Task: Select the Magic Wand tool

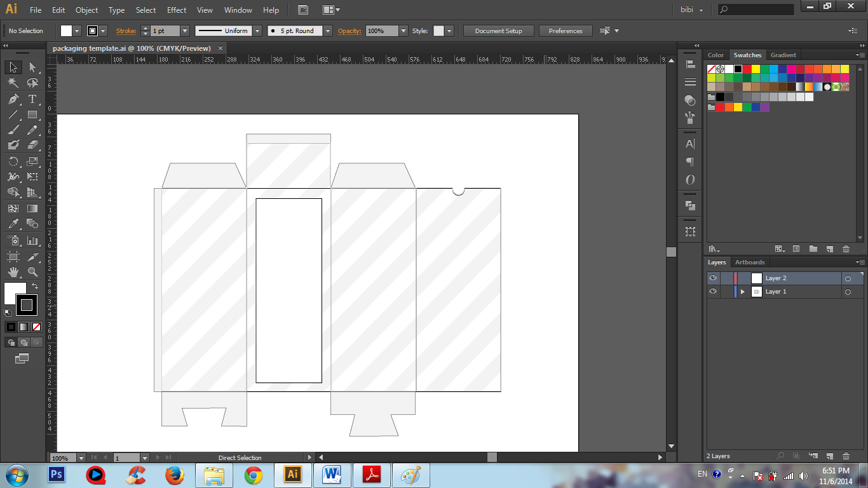Action: [13, 83]
